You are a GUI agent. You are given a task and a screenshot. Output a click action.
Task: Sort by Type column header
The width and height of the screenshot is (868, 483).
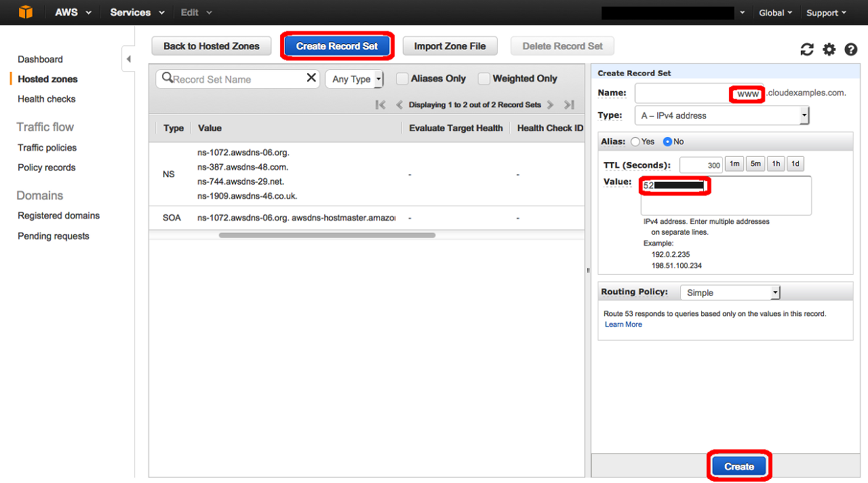(x=174, y=128)
